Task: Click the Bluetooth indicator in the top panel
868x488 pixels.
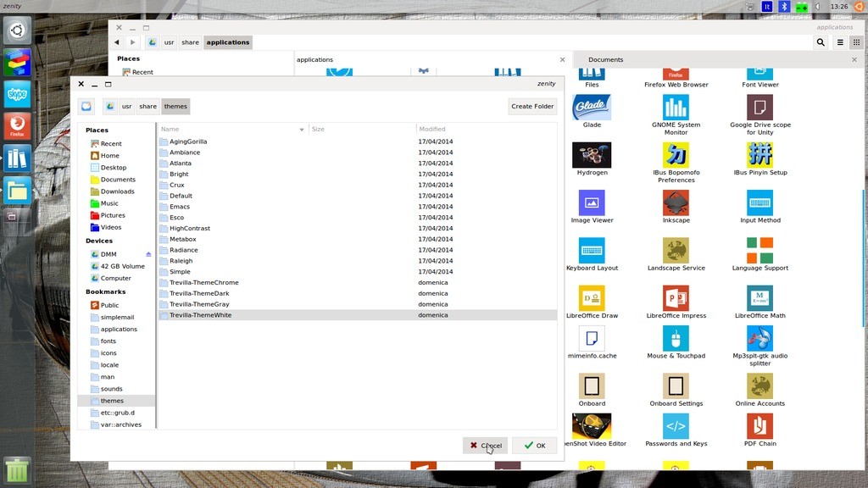Action: coord(785,6)
